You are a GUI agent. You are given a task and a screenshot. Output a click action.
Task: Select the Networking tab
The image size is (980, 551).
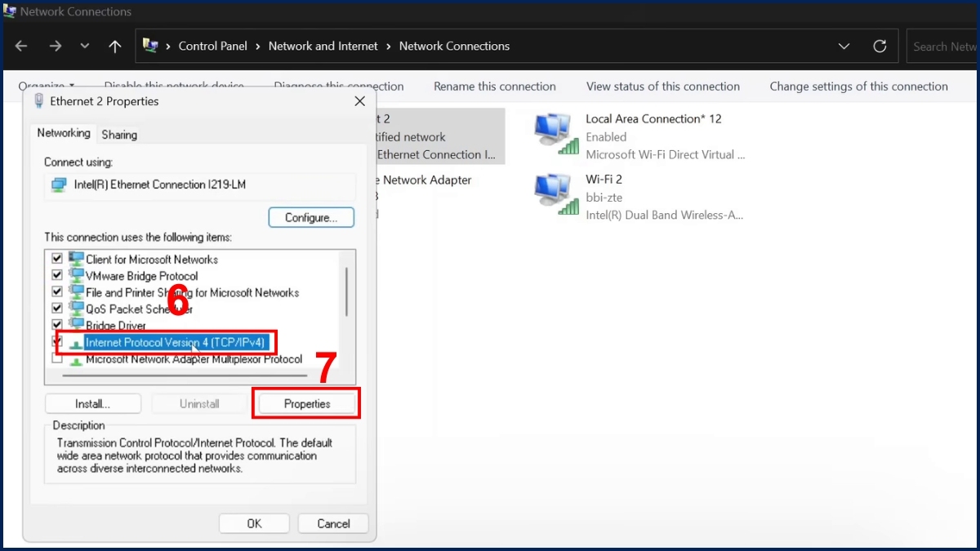pyautogui.click(x=64, y=133)
